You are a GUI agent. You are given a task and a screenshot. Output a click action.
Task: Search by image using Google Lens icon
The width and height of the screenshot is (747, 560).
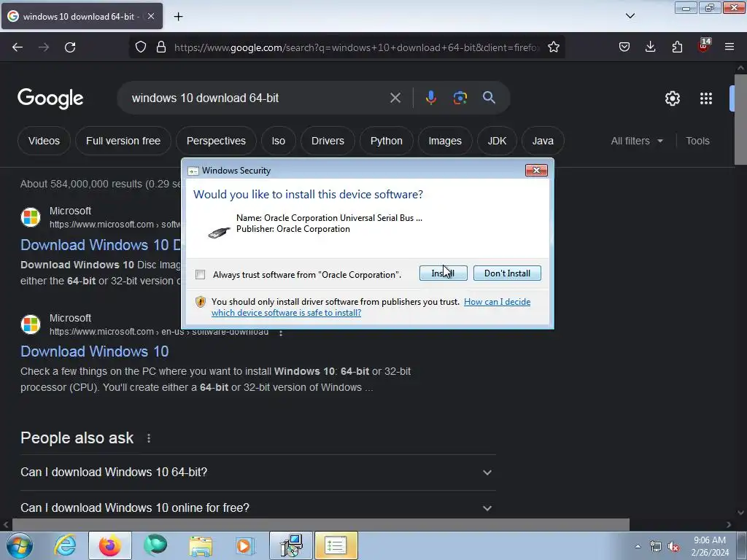[x=460, y=98]
